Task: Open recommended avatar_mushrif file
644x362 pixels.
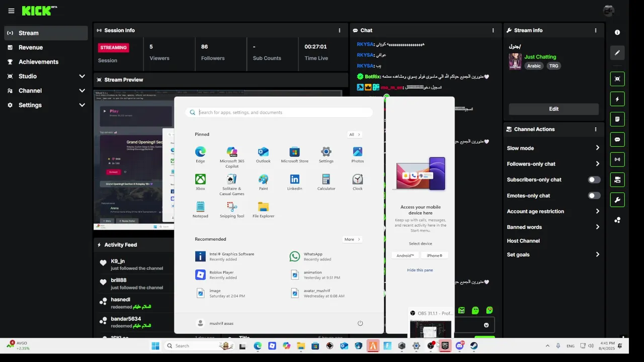Action: tap(318, 293)
